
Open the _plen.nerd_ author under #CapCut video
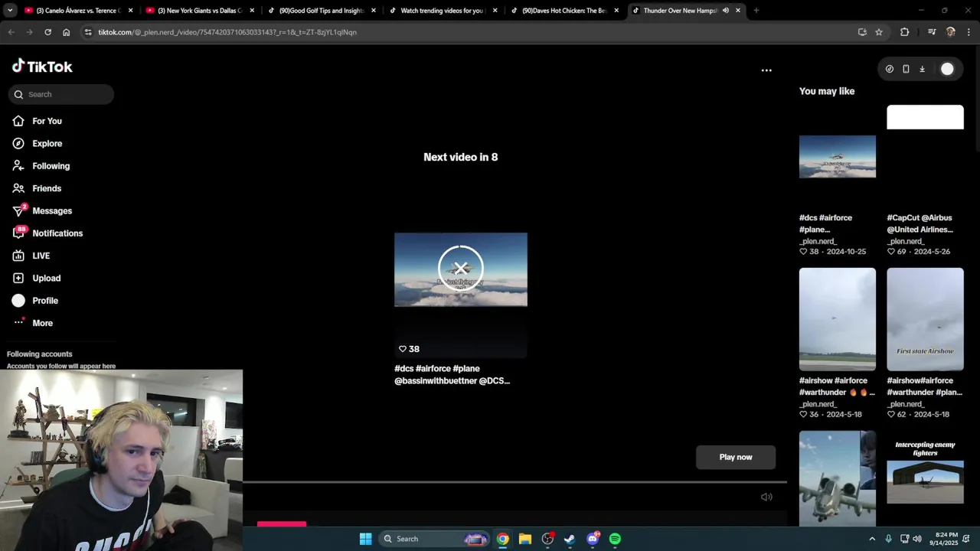[906, 241]
